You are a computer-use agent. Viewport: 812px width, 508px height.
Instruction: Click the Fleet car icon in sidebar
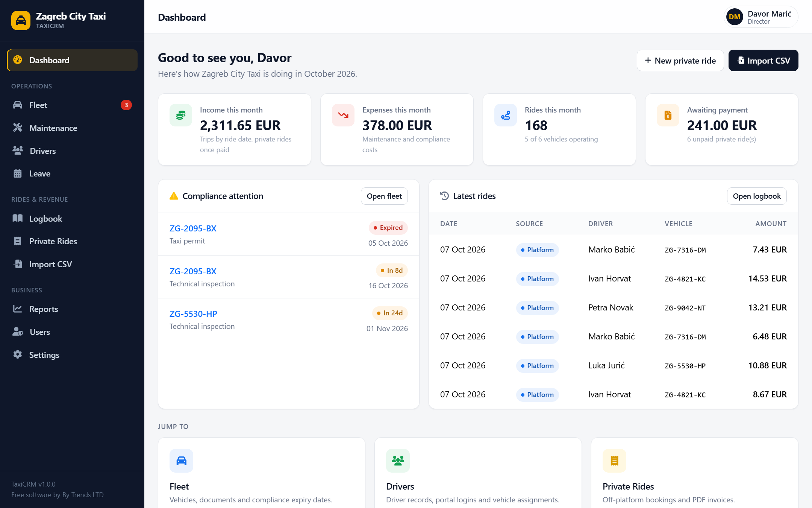click(18, 105)
